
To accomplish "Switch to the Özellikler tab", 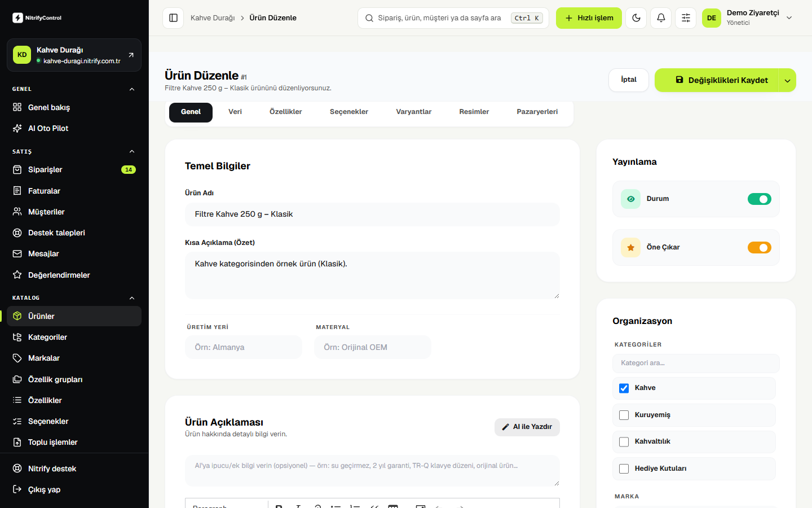I will coord(286,112).
